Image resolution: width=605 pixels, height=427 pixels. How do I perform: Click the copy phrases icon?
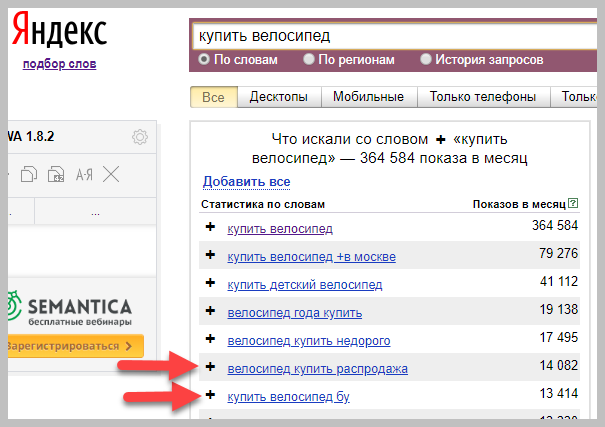31,174
